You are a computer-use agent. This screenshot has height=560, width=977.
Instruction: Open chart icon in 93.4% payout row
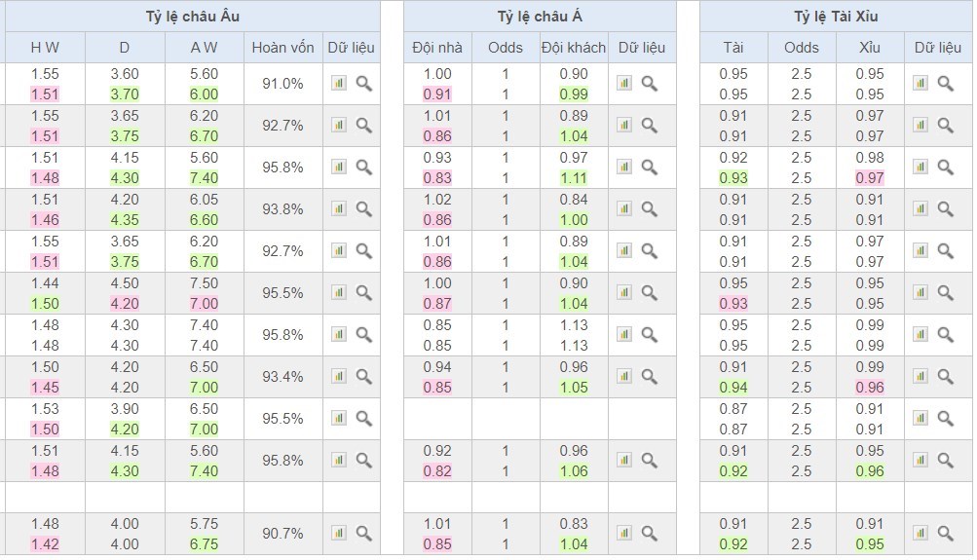pyautogui.click(x=338, y=376)
